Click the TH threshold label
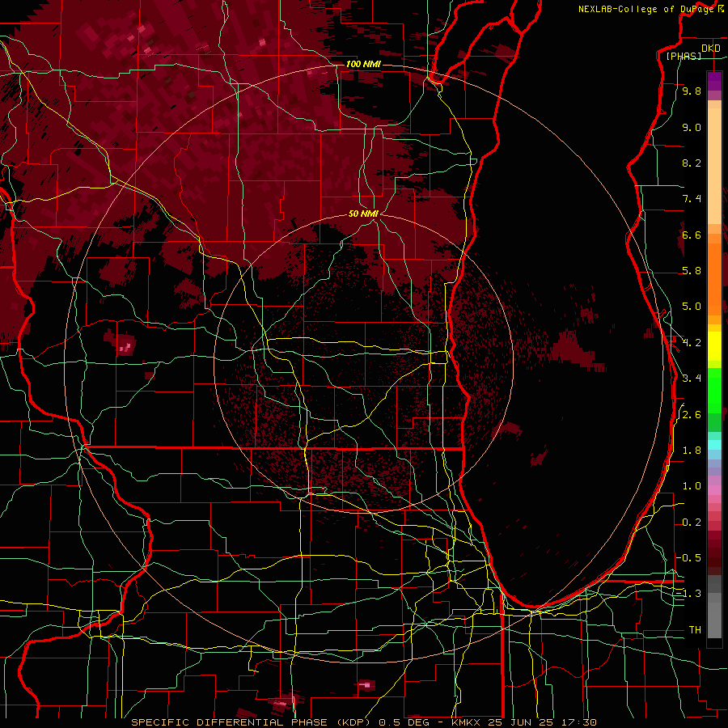 (x=695, y=630)
